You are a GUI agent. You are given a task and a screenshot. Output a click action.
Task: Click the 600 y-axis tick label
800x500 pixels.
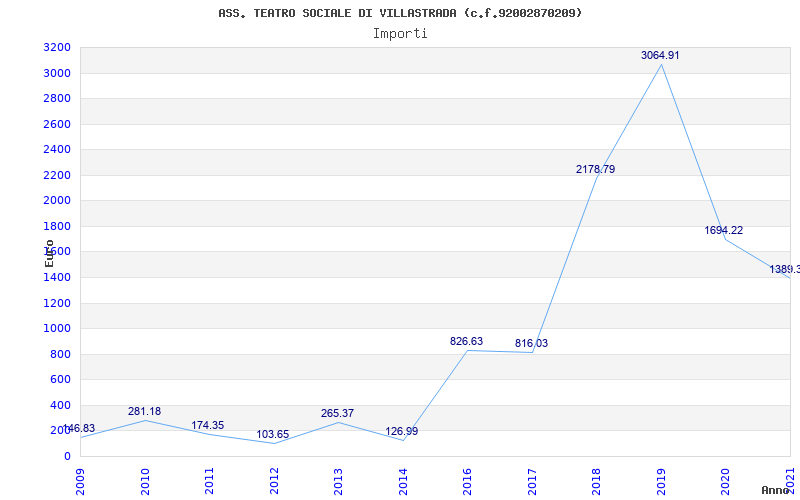tap(61, 380)
